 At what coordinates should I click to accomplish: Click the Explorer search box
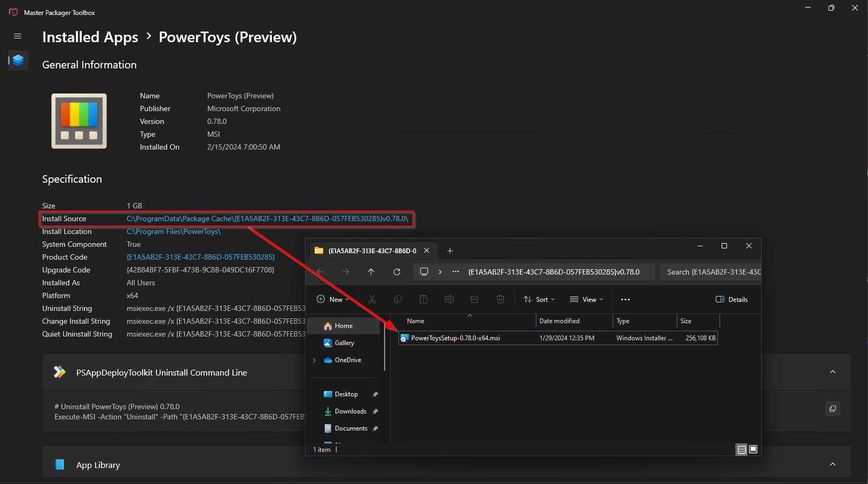pos(710,272)
